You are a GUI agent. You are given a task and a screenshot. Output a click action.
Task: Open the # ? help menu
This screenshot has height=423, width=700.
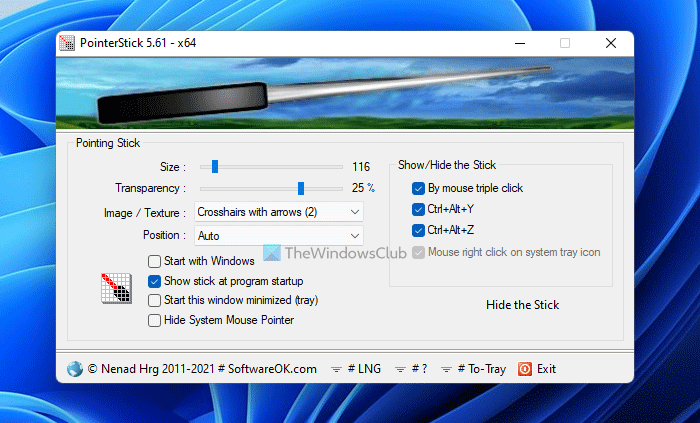coord(411,369)
